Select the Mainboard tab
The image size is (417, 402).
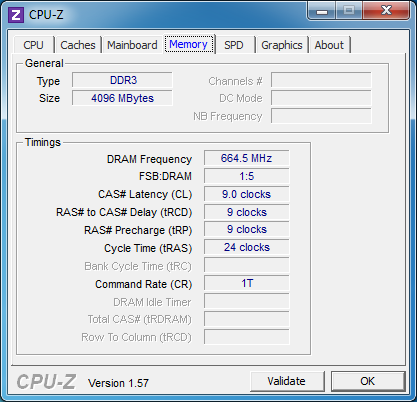pos(132,45)
